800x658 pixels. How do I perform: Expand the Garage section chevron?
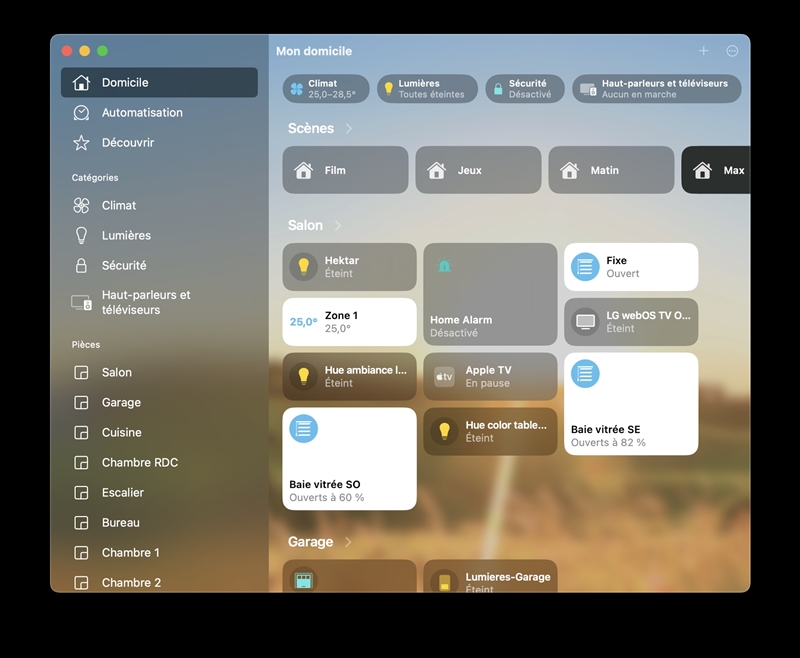click(x=348, y=542)
